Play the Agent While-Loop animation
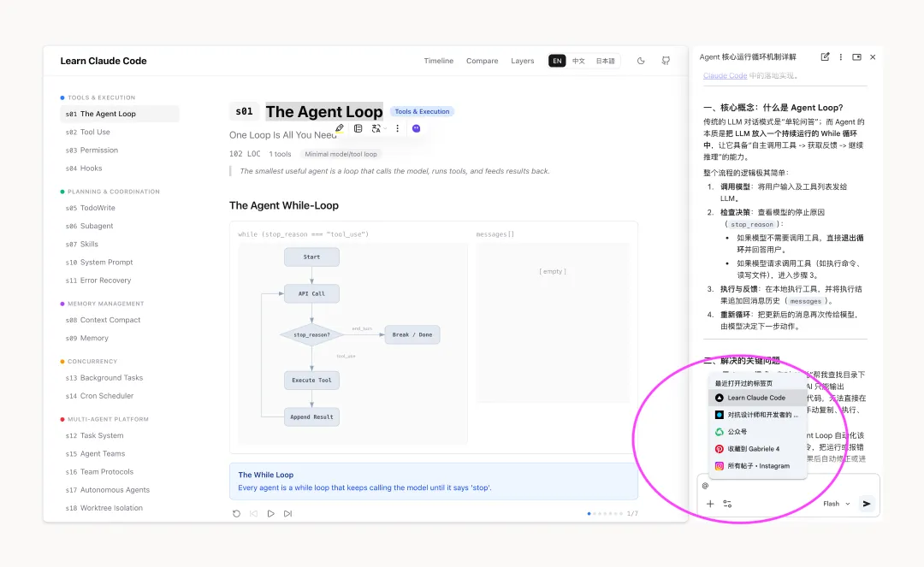Screen dimensions: 924x567 click(270, 513)
